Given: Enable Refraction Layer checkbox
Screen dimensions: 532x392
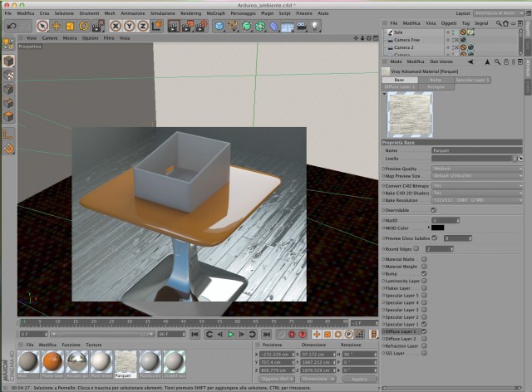Looking at the screenshot, I should (424, 345).
